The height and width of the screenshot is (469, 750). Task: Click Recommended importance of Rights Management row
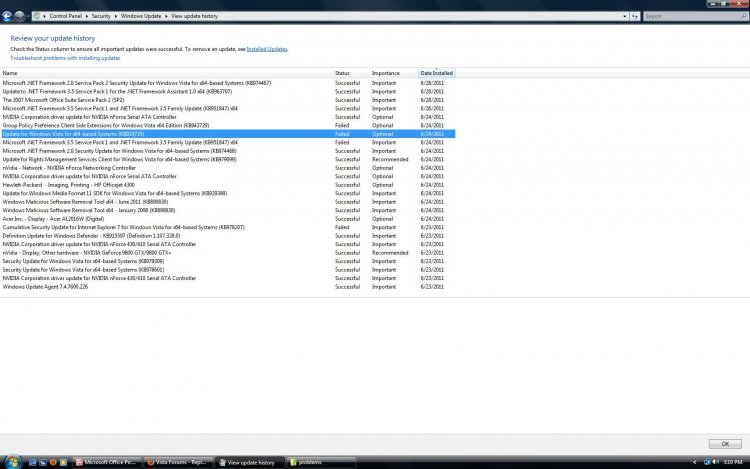pos(390,160)
